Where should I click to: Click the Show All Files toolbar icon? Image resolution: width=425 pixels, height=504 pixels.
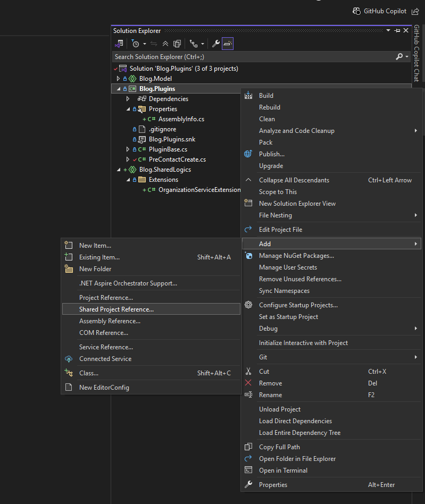tap(177, 44)
